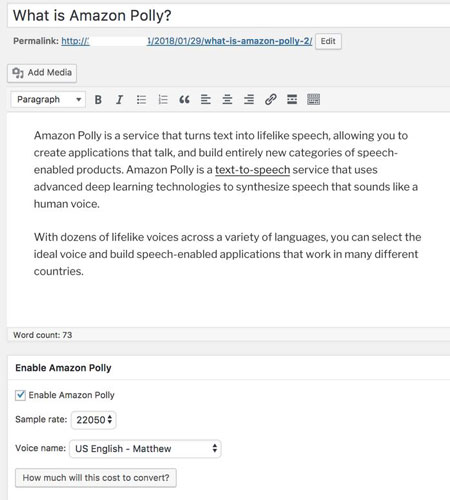Click How much will this cost to convert
This screenshot has height=500, width=450.
[96, 478]
